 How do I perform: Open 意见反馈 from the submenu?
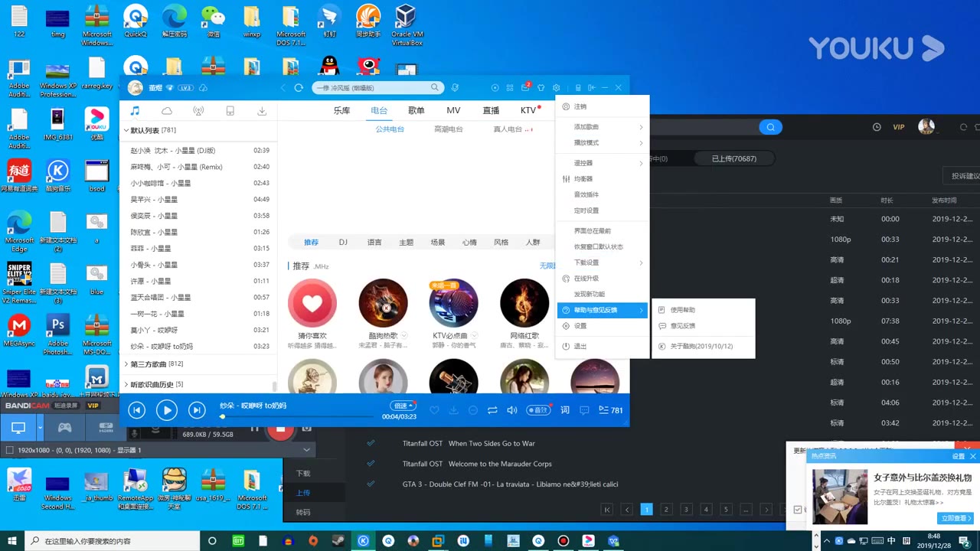coord(703,326)
